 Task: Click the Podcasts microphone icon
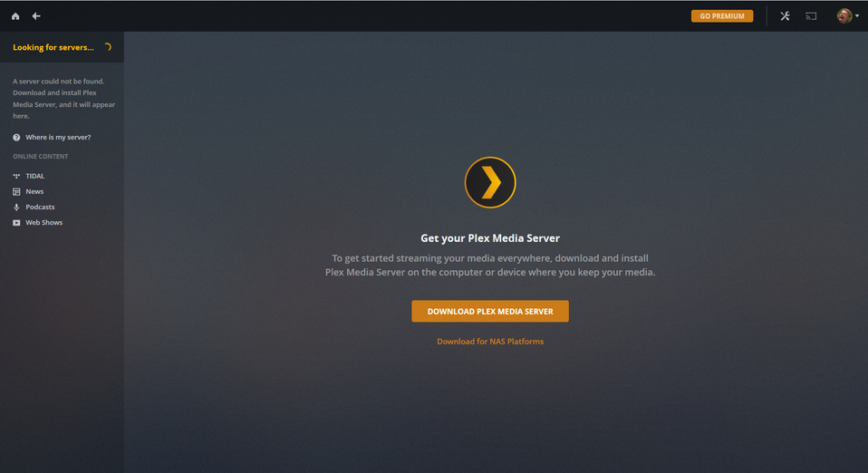pos(16,208)
